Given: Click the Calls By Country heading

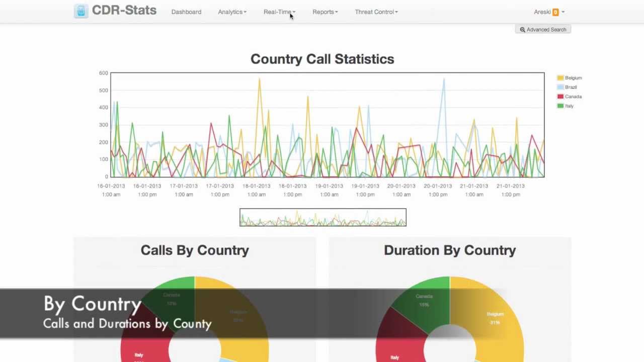Looking at the screenshot, I should [195, 250].
